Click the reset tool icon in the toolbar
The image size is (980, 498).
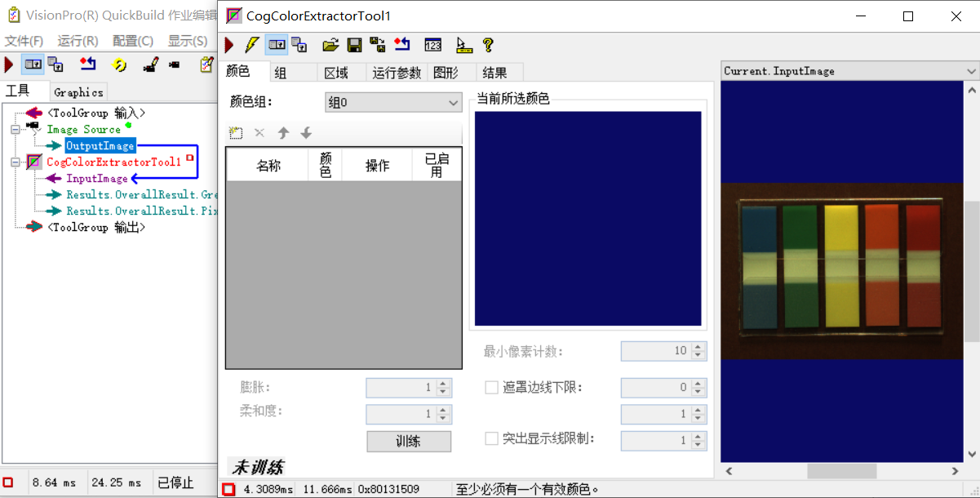pos(401,45)
